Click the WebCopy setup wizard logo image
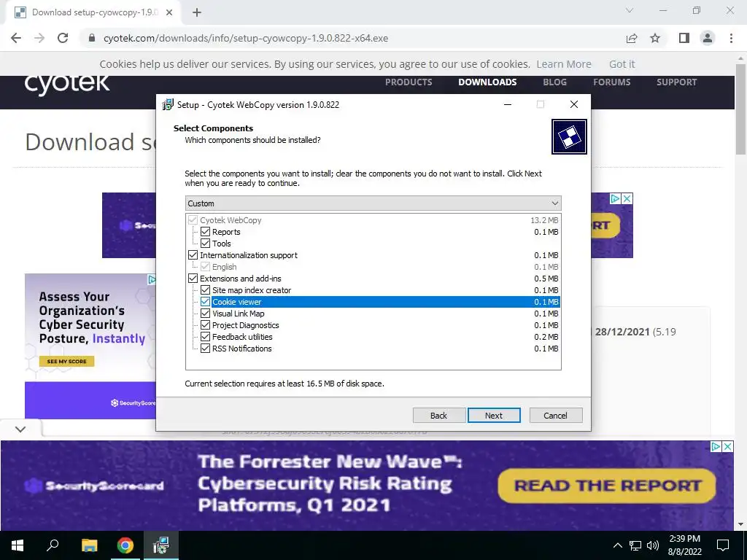747x560 pixels. (x=569, y=136)
